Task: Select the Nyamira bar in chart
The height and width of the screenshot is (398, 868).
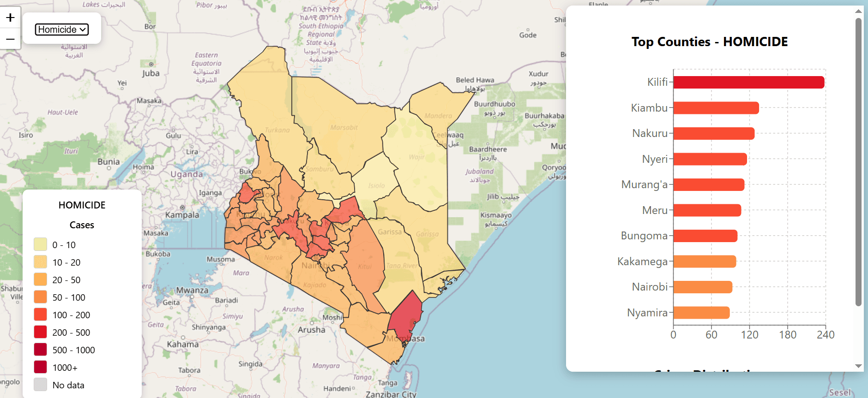Action: 701,313
